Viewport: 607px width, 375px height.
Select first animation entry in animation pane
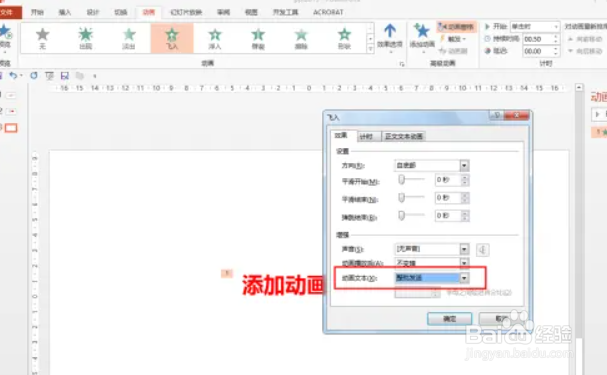(x=599, y=132)
